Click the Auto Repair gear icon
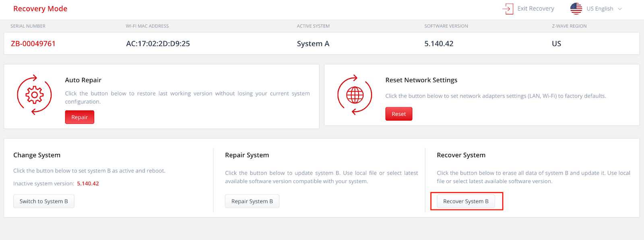The height and width of the screenshot is (240, 644). pos(34,95)
